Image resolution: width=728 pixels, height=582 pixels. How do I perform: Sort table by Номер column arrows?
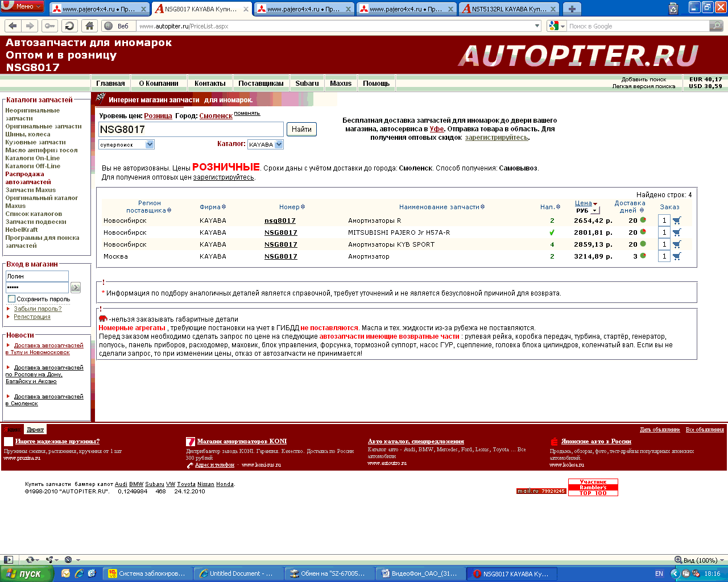pyautogui.click(x=303, y=207)
